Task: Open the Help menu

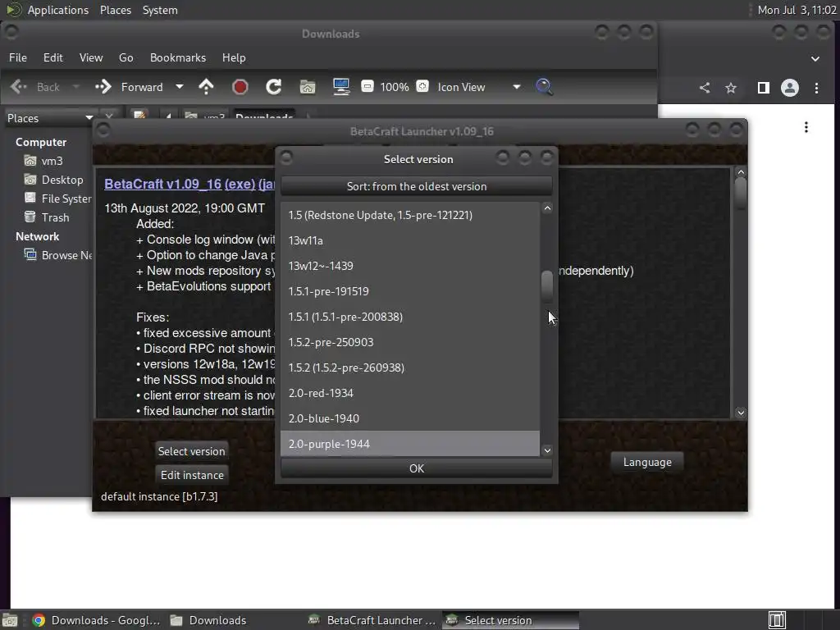Action: pyautogui.click(x=234, y=57)
